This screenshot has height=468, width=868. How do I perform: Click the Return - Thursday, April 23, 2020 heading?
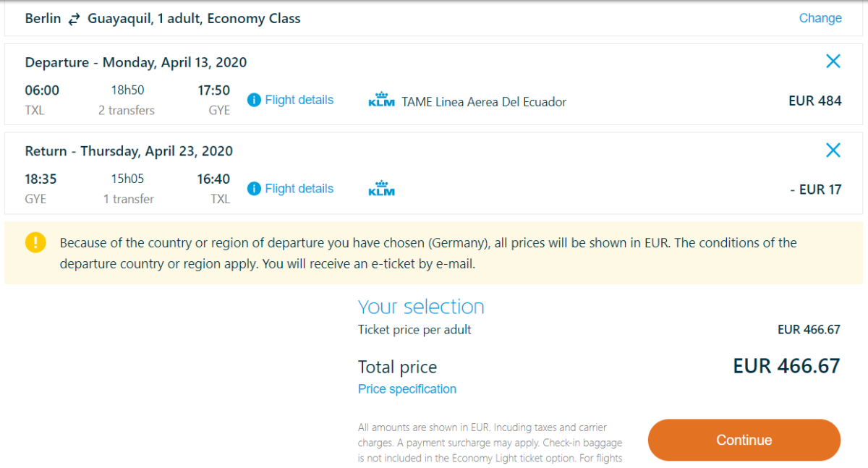click(129, 151)
